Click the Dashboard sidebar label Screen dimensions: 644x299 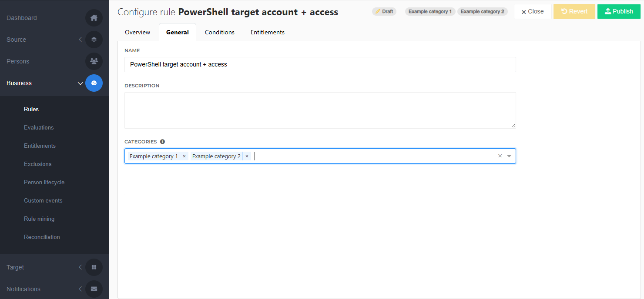coord(22,18)
